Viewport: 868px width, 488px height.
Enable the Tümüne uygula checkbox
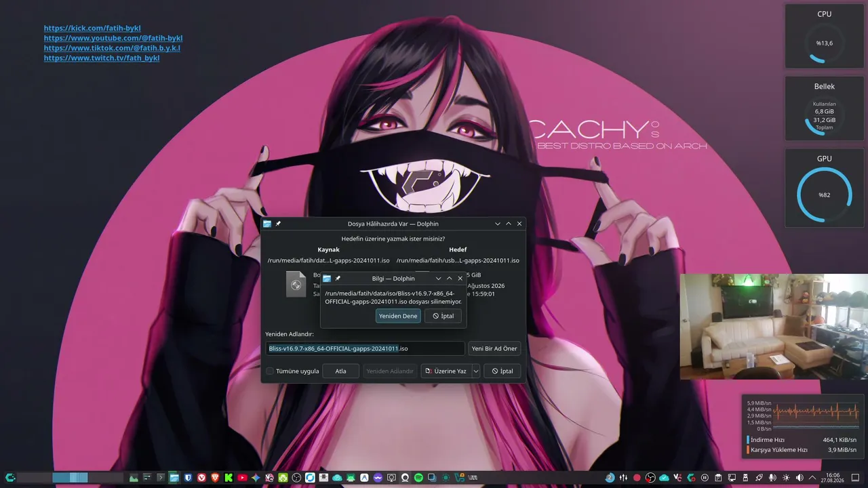(x=270, y=371)
